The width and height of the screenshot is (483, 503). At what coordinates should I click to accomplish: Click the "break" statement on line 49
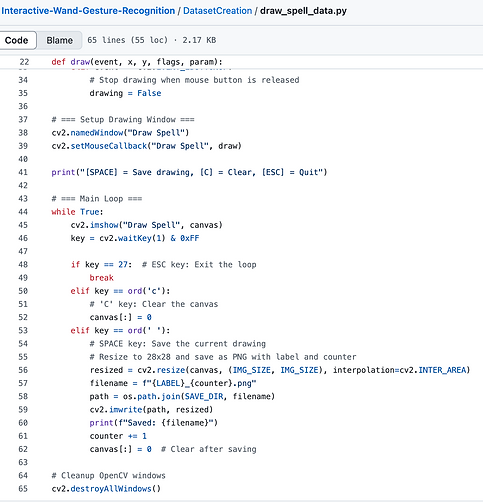coord(101,278)
